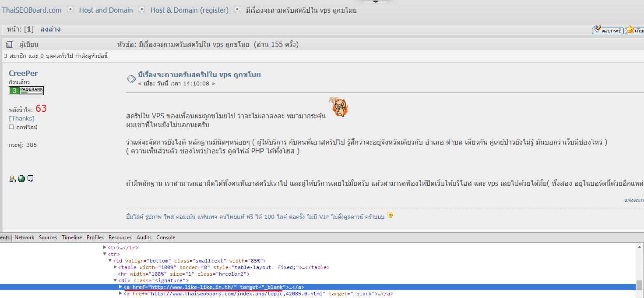The width and height of the screenshot is (644, 298).
Task: Expand the like-like.in.th anchor element
Action: pyautogui.click(x=121, y=287)
